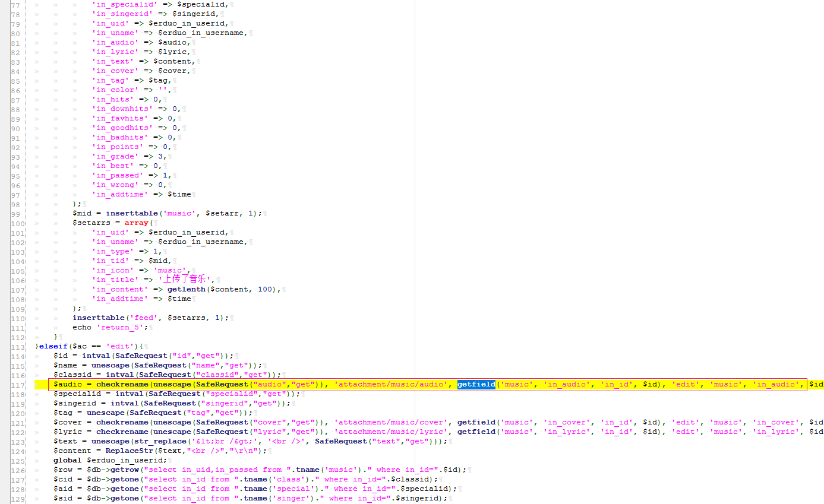Click the SafeRequest call on line 114
824x504 pixels.
coord(121,356)
